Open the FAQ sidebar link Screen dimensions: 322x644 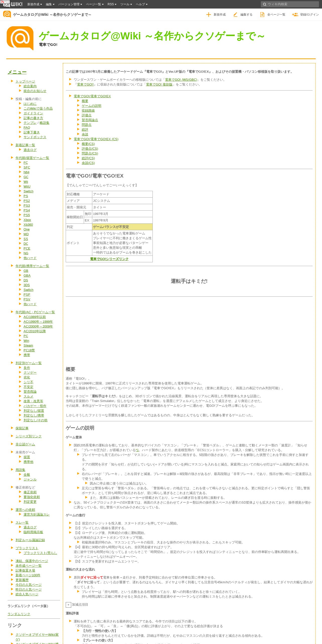[x=27, y=128]
